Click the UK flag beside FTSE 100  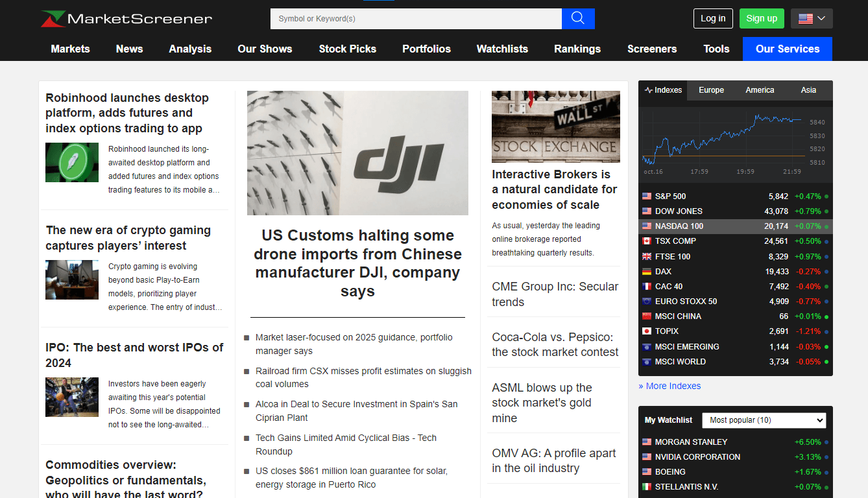click(646, 256)
